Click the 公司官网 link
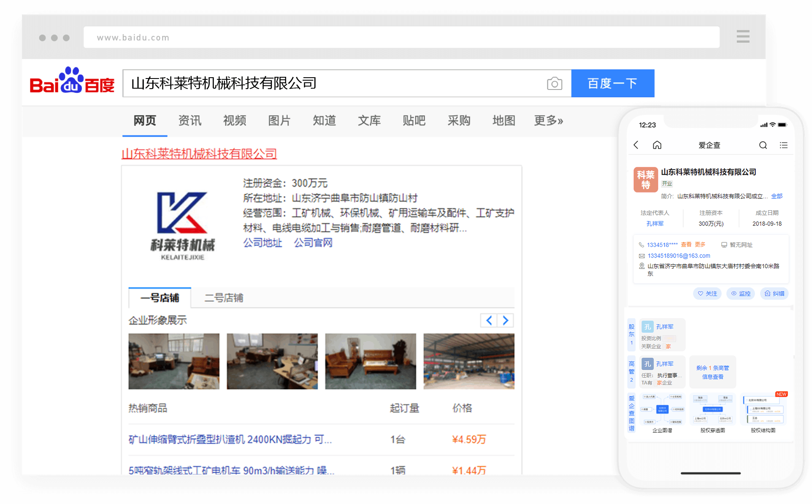Viewport: 812px width, 504px height. point(313,243)
